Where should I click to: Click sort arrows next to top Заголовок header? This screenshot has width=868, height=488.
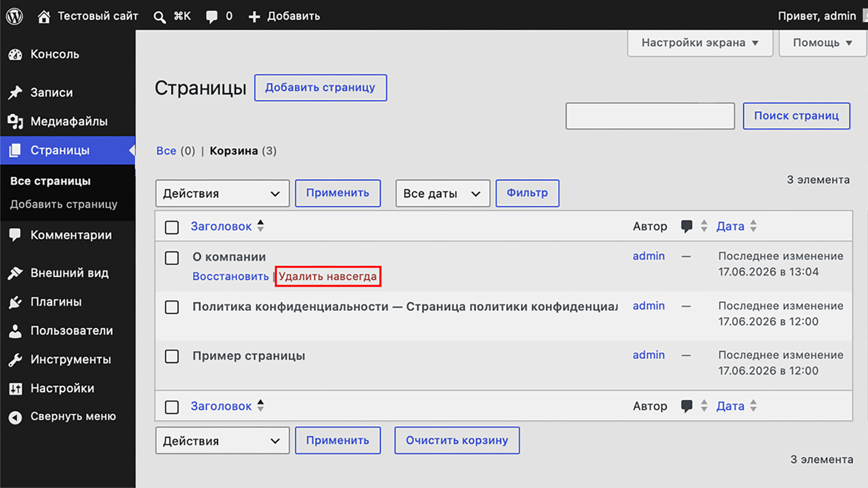click(x=260, y=226)
